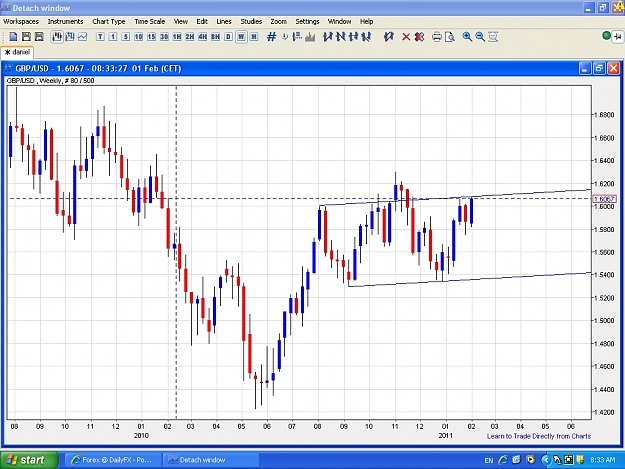
Task: Select the 5-minute timeframe button
Action: [126, 37]
